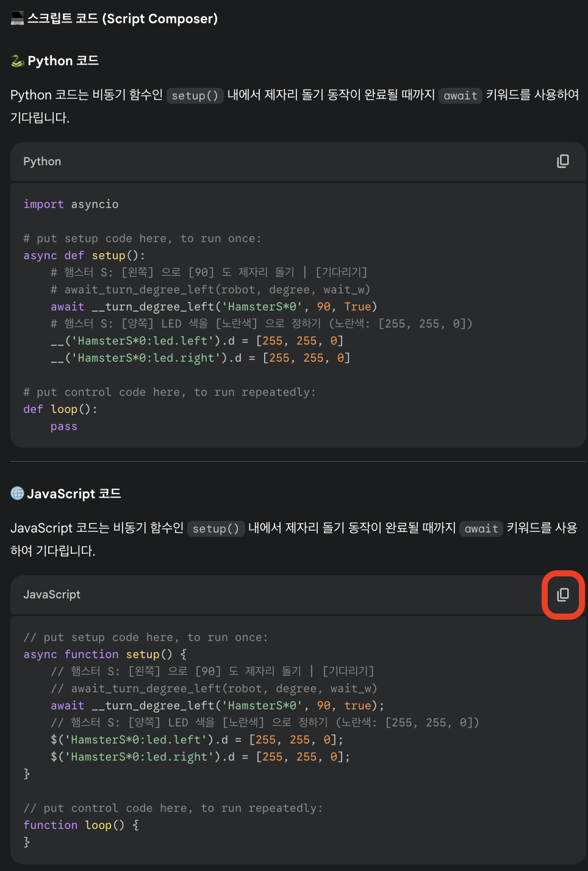
Task: Click the JavaScript function loop() line
Action: tap(81, 825)
